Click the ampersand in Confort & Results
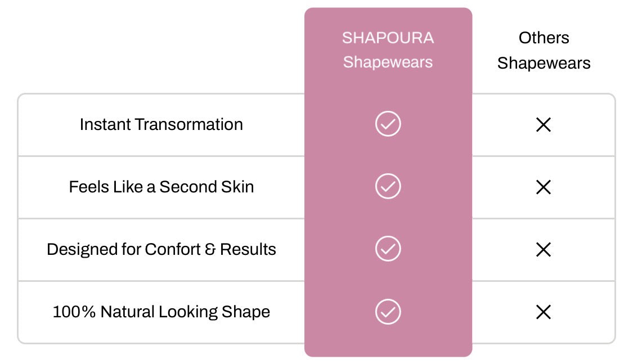This screenshot has width=633, height=364. coord(210,249)
